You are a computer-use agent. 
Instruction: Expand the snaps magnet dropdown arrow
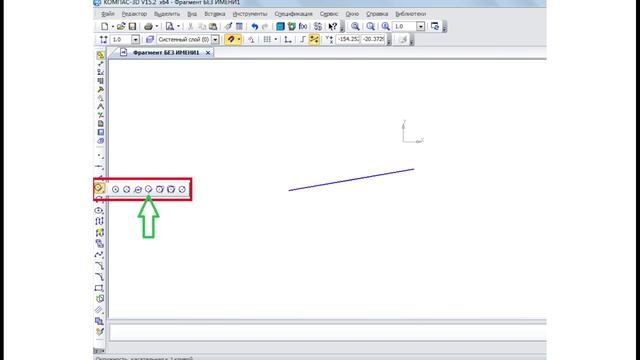(239, 40)
